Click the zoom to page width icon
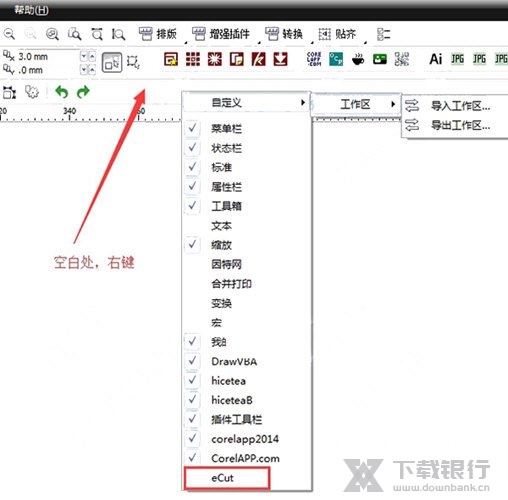 pyautogui.click(x=97, y=34)
